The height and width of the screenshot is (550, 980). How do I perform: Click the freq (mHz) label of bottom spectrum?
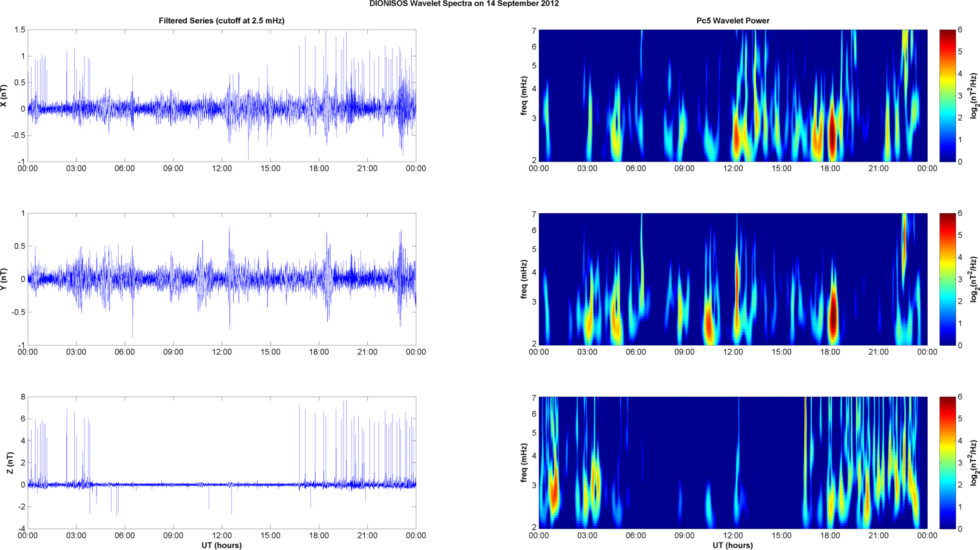click(524, 462)
